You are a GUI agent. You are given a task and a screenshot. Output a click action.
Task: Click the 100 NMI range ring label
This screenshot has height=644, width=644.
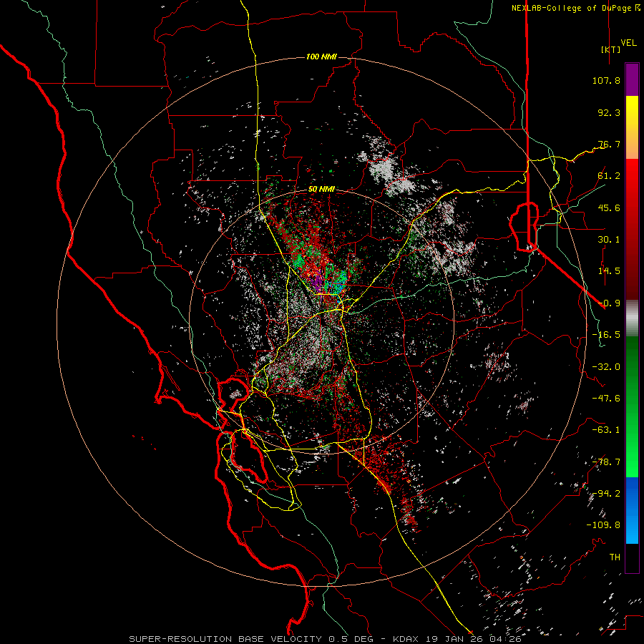(321, 57)
